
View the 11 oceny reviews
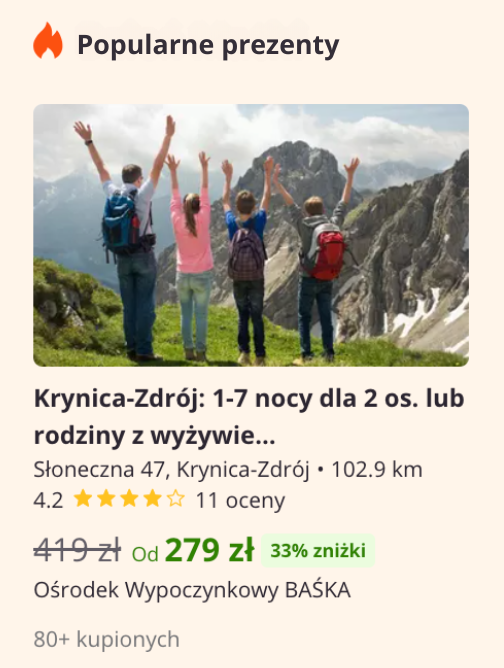coord(240,500)
